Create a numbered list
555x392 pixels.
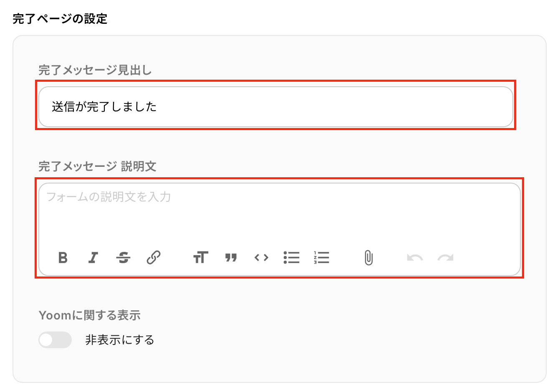click(x=321, y=258)
